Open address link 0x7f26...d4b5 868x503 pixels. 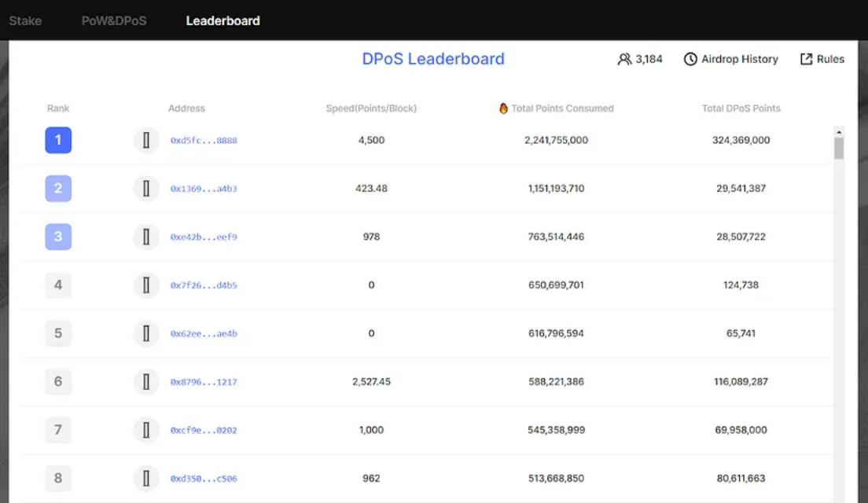pyautogui.click(x=204, y=285)
